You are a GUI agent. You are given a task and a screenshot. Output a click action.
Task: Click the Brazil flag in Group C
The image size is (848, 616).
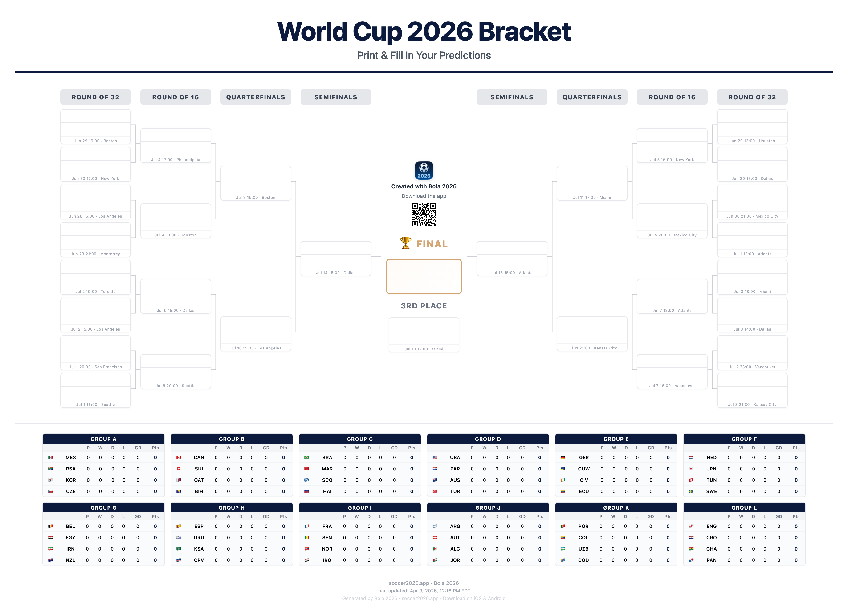[x=307, y=458]
